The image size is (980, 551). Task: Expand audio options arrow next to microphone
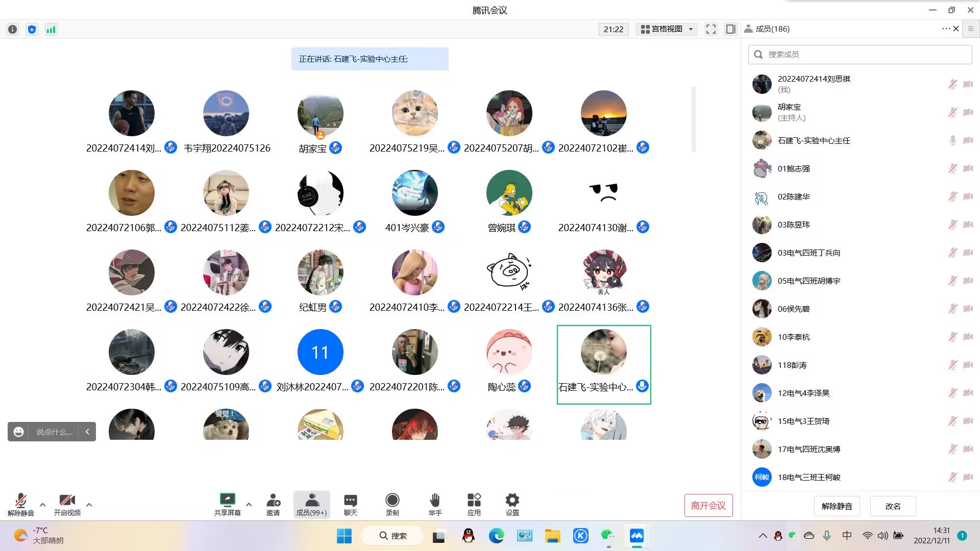pyautogui.click(x=43, y=505)
